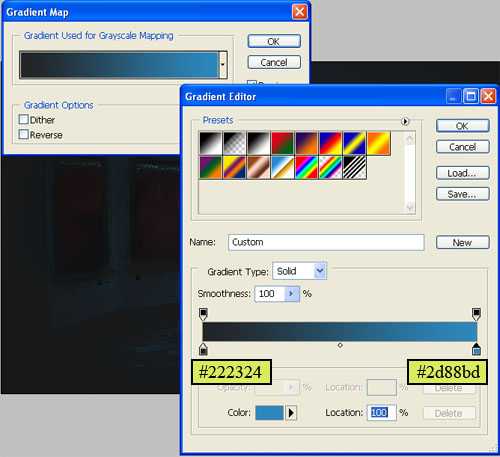500x457 pixels.
Task: Open the Gradient Map gradient picker arrow
Action: pos(223,65)
